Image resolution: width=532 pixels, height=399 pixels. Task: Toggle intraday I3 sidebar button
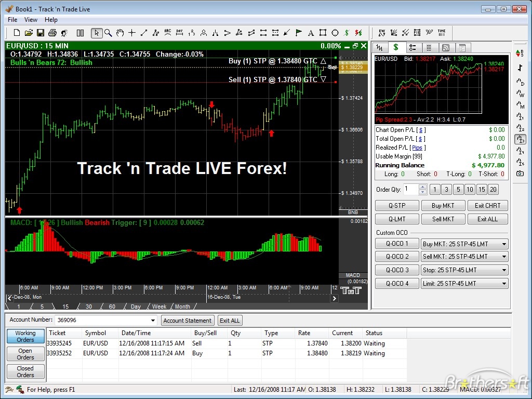[x=520, y=139]
